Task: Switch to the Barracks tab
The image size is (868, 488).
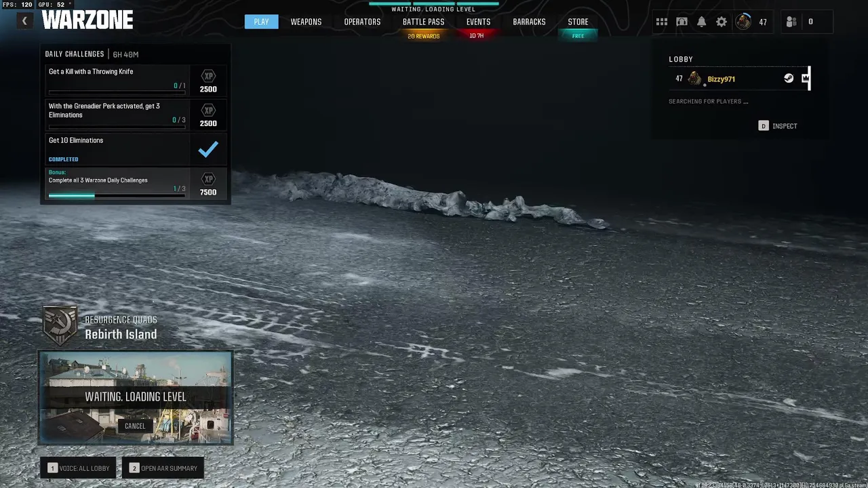Action: pos(529,22)
